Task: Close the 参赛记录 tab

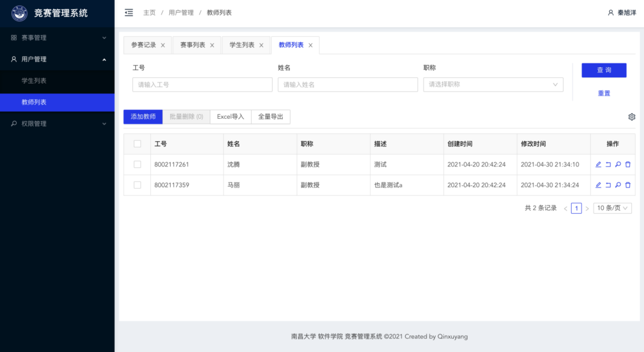Action: (163, 45)
